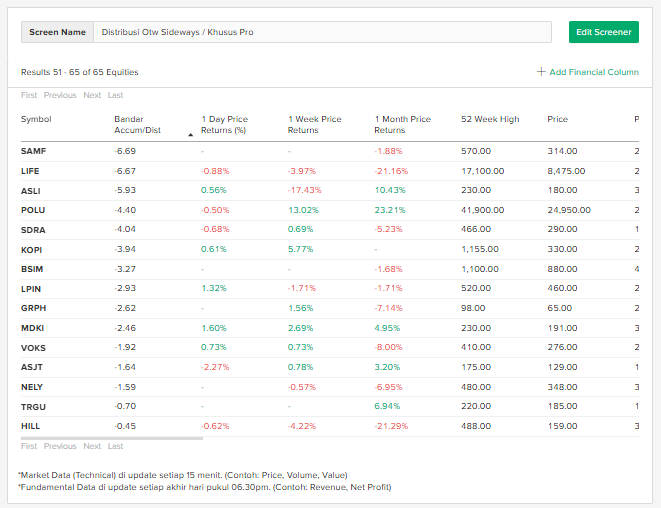Image resolution: width=661 pixels, height=508 pixels.
Task: Select the POLU ticker row
Action: [33, 210]
